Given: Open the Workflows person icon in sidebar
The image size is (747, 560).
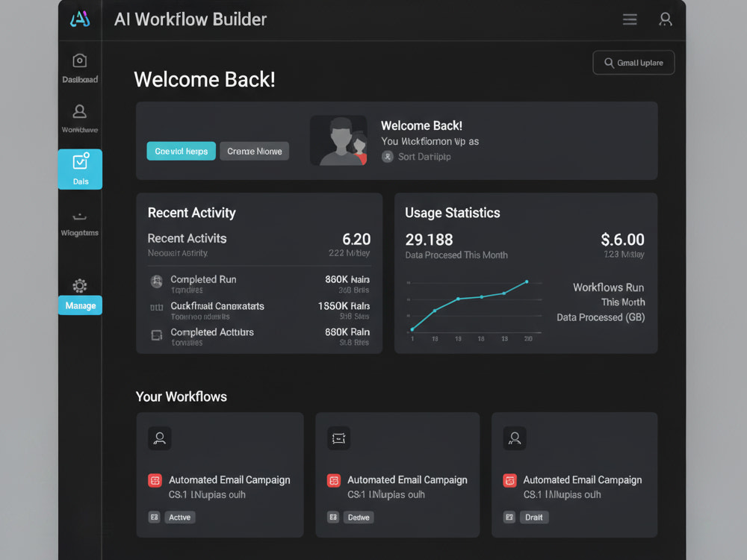Looking at the screenshot, I should pos(80,111).
